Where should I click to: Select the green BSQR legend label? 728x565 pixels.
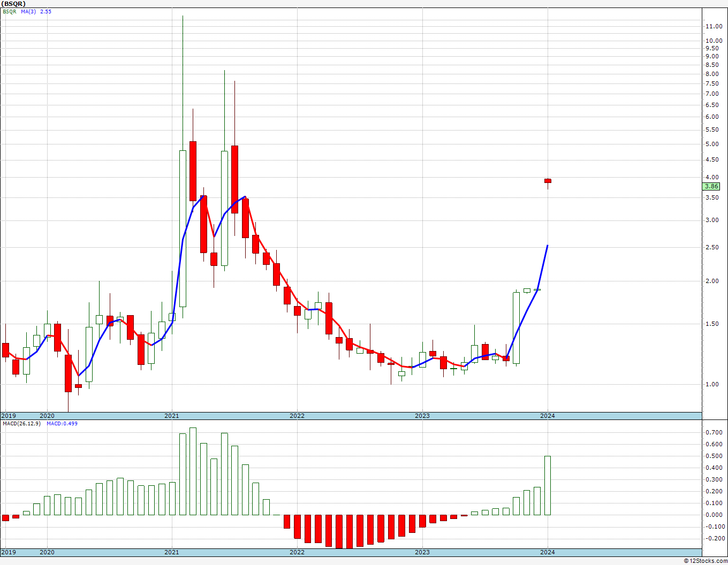pos(9,11)
